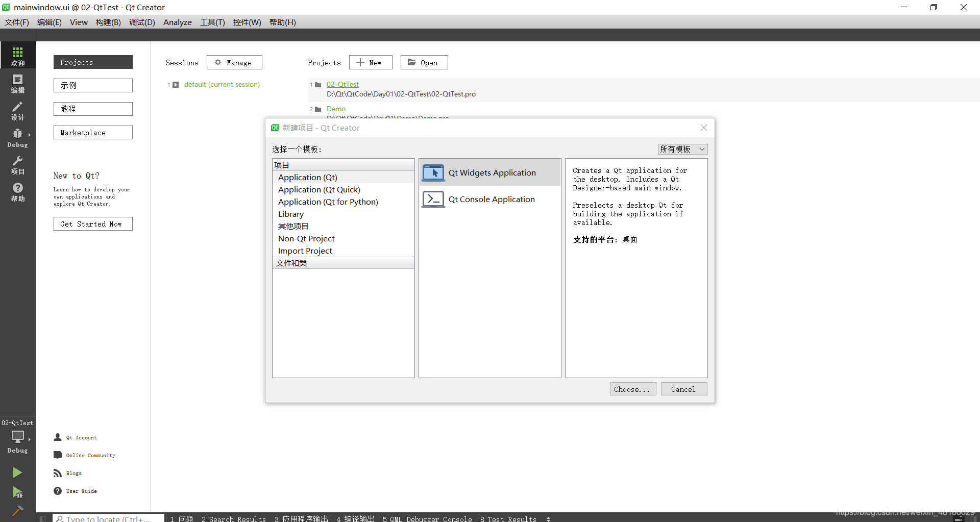
Task: Click the Blogs RSS icon
Action: [x=58, y=473]
